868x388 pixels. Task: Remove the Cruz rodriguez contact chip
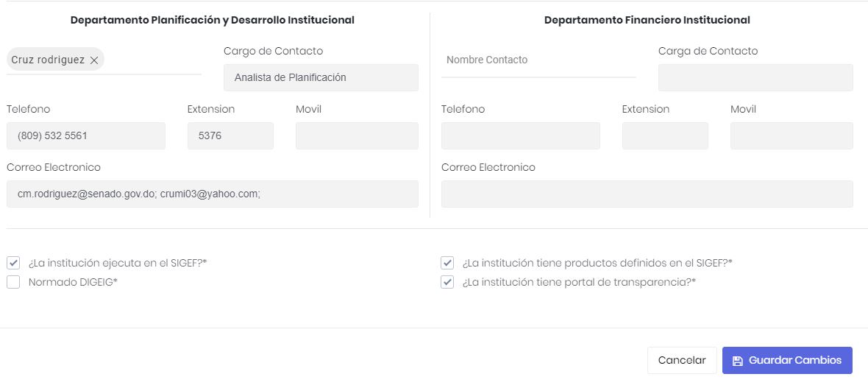94,60
